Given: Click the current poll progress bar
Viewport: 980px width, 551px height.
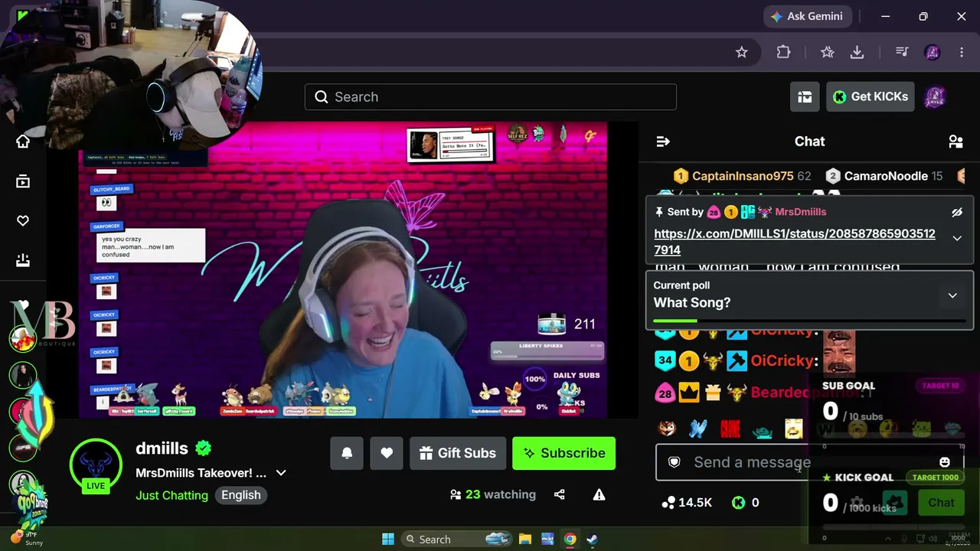Looking at the screenshot, I should [x=809, y=321].
